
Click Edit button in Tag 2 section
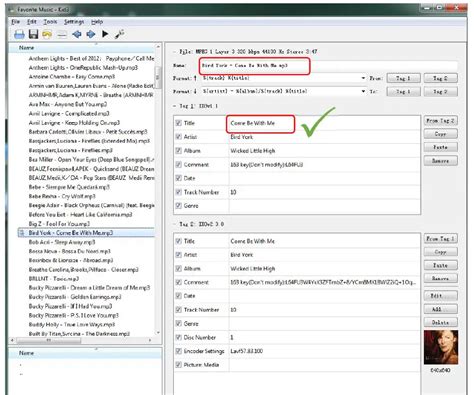pos(440,296)
